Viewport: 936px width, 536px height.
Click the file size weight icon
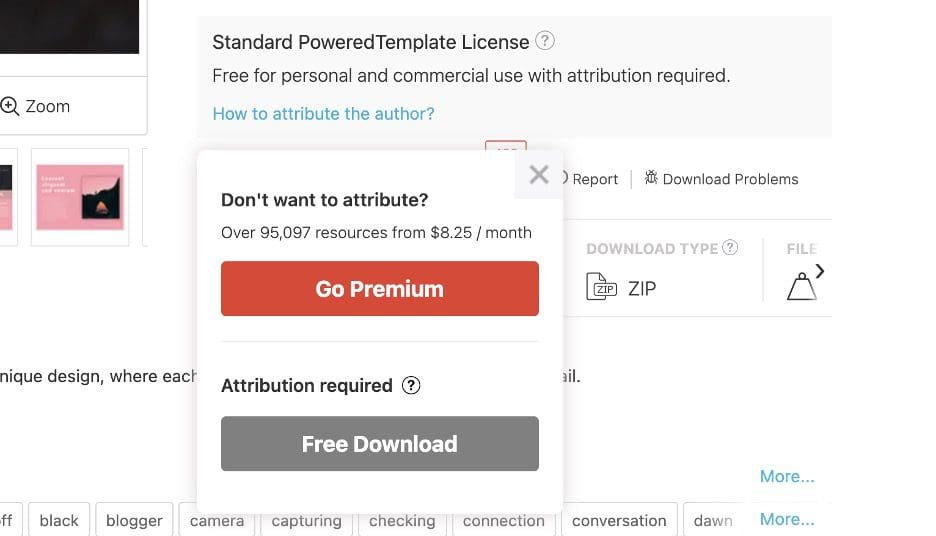pyautogui.click(x=801, y=288)
